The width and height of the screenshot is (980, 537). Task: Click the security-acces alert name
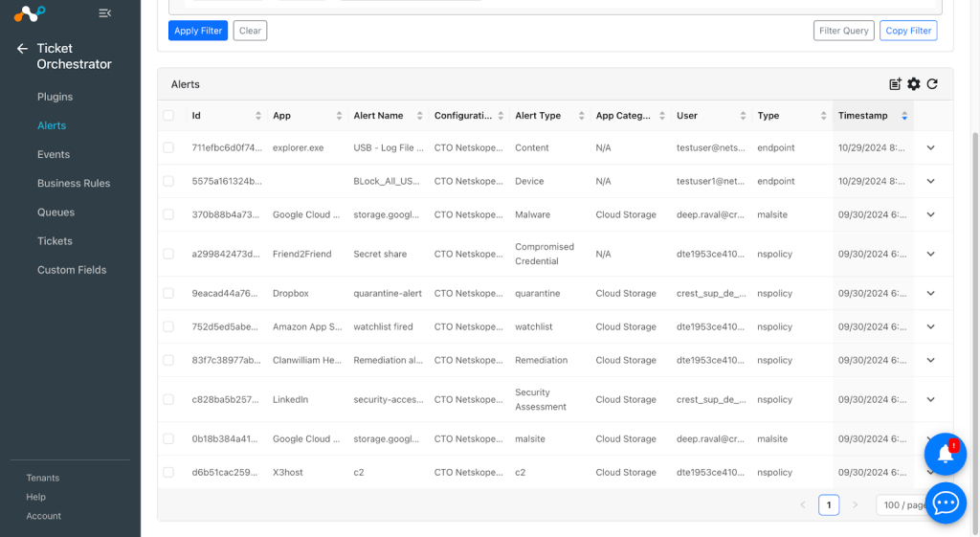[x=389, y=399]
